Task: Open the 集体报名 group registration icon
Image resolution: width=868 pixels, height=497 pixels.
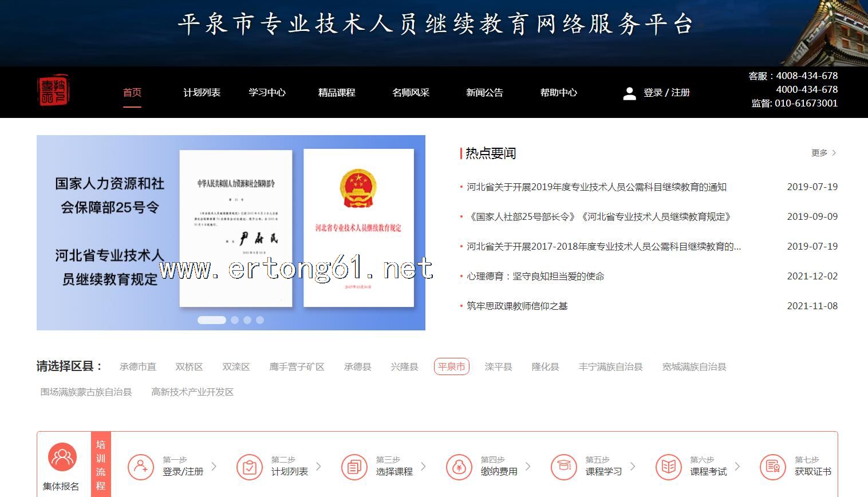Action: [62, 457]
